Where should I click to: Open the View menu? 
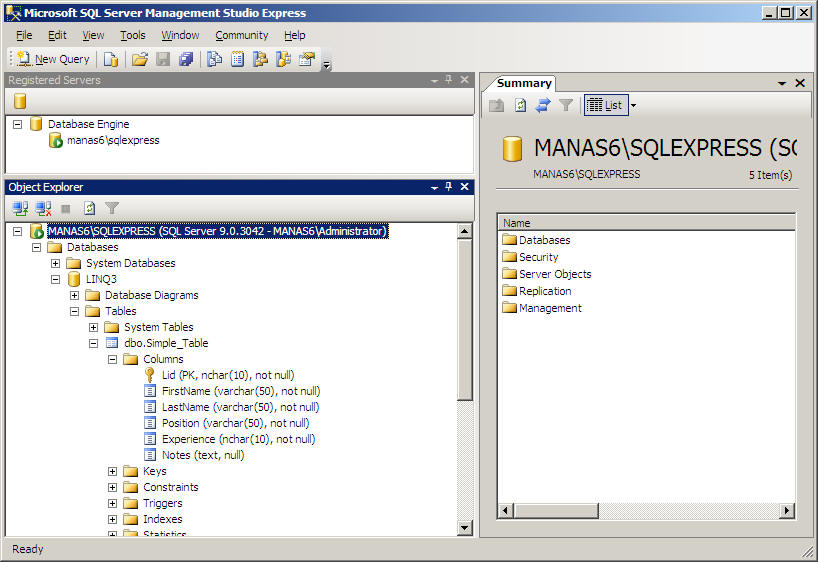[93, 35]
